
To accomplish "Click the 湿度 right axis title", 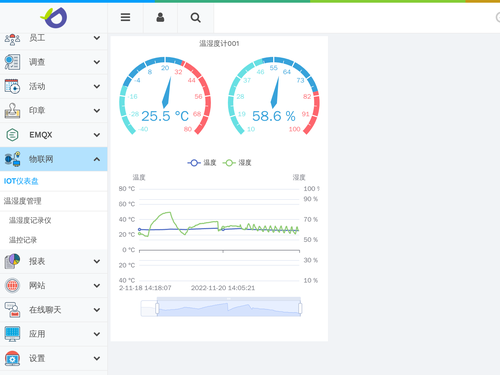I will point(299,177).
